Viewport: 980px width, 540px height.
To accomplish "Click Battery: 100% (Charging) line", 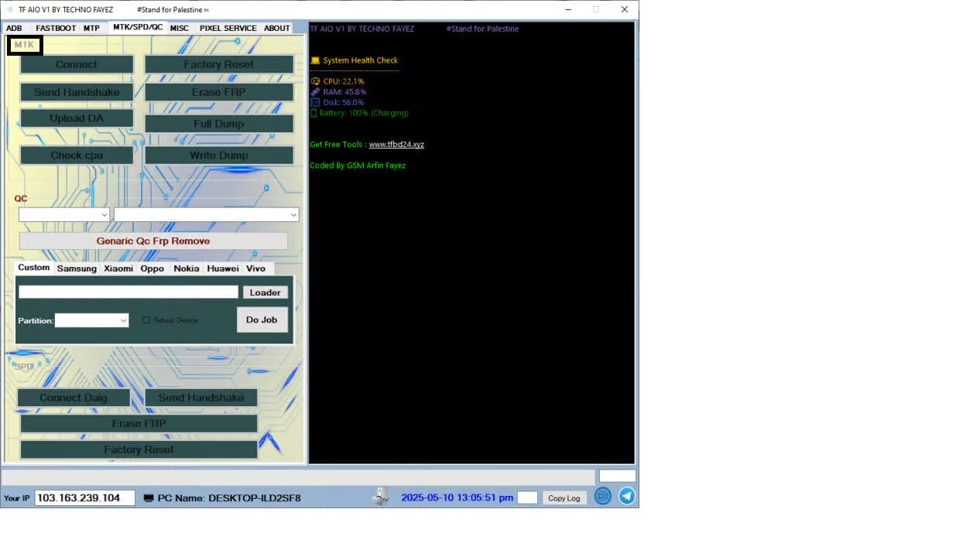I will (x=359, y=113).
